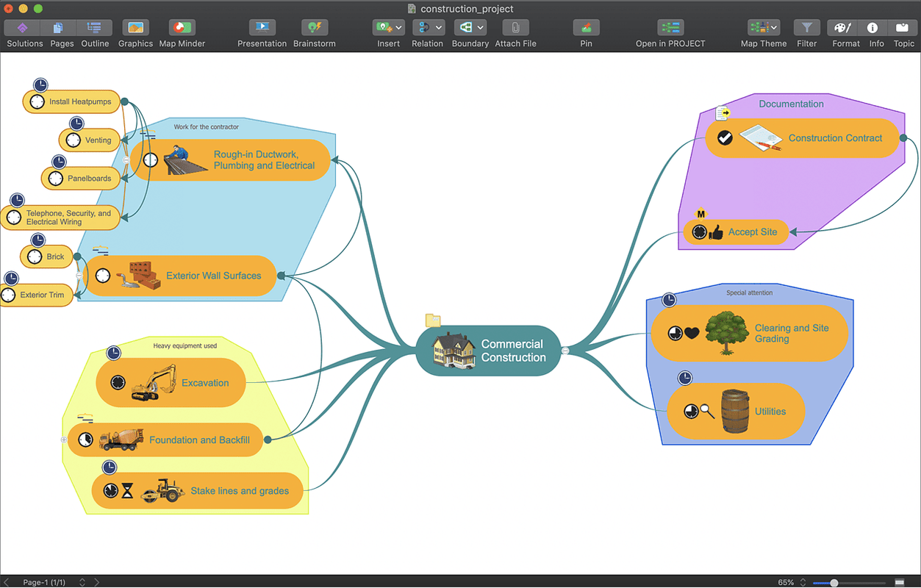Click the cement truck image in Foundation and Backfill
Screen dimensions: 921x588
point(121,440)
